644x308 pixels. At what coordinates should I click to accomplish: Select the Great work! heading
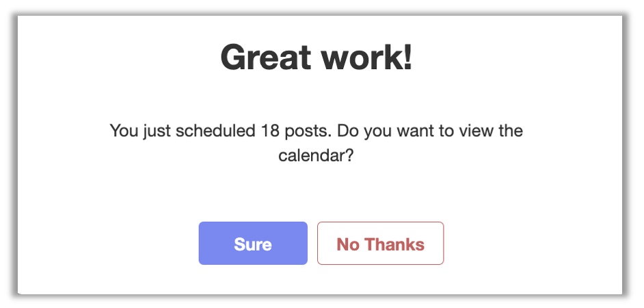click(x=317, y=57)
